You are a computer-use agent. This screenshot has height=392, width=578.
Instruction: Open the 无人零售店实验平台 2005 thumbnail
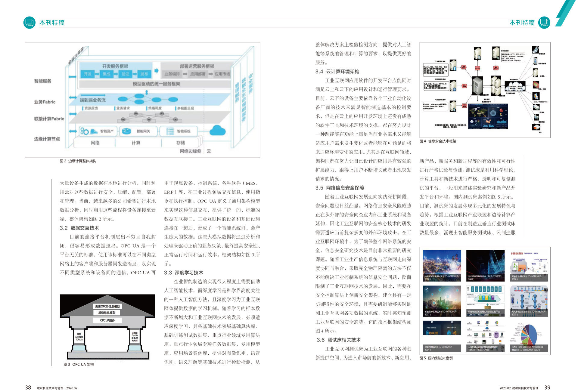529,301
